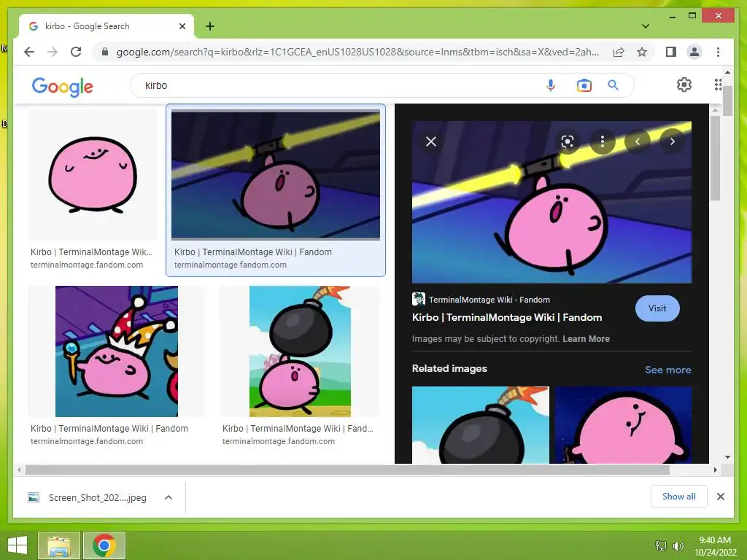The image size is (747, 560).
Task: Click the horizontal scrollbar right arrow
Action: point(715,470)
